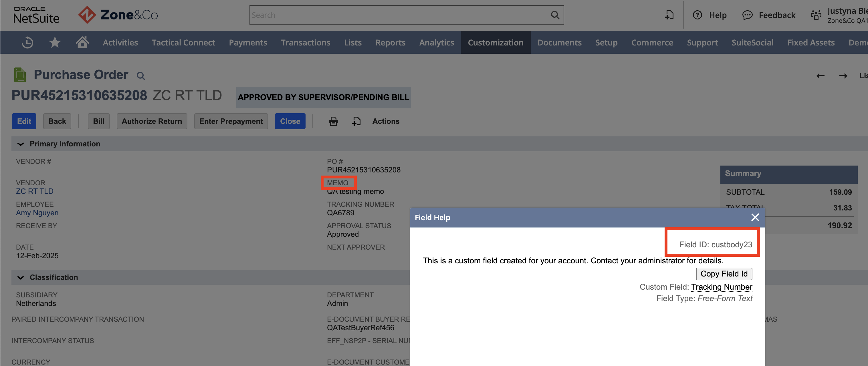The height and width of the screenshot is (366, 868).
Task: Click the Approved By Supervisor/Pending Bill status
Action: click(x=323, y=97)
